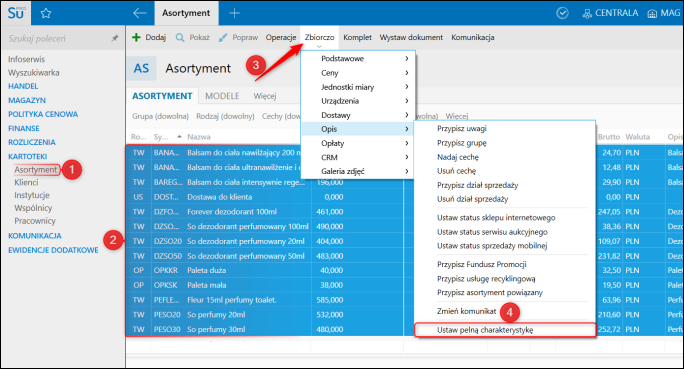
Task: Click the AS assortment module icon
Action: pos(141,68)
